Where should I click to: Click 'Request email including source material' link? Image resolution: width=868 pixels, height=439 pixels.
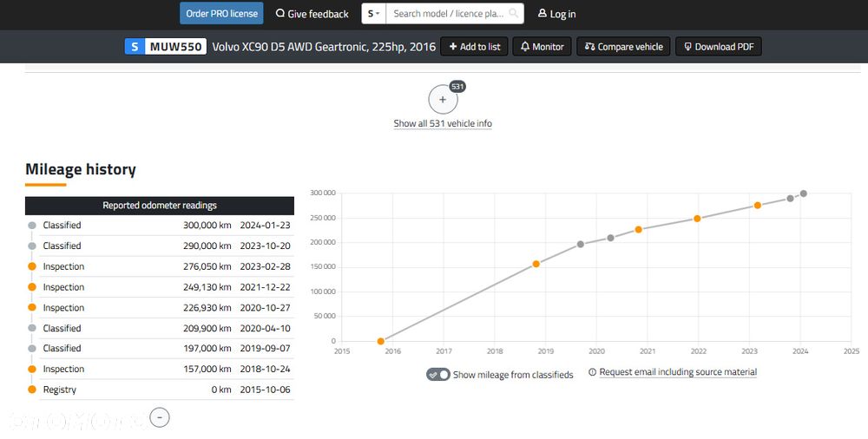point(678,372)
